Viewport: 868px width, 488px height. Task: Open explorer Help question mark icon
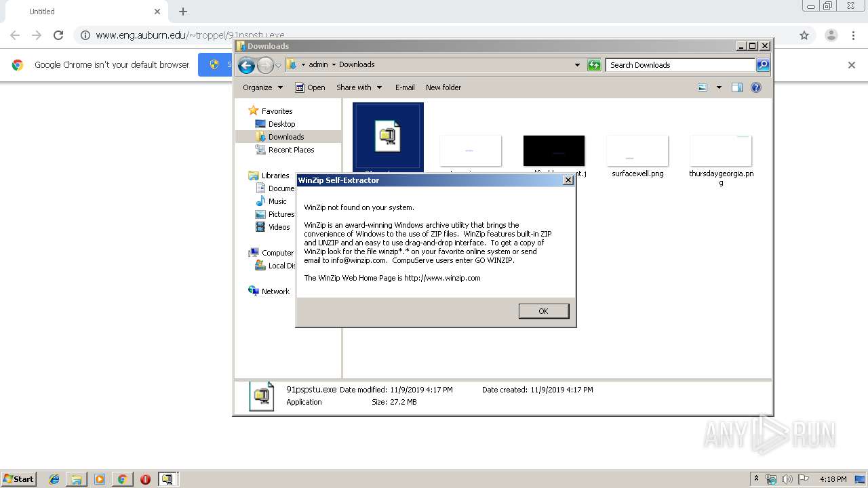point(756,87)
